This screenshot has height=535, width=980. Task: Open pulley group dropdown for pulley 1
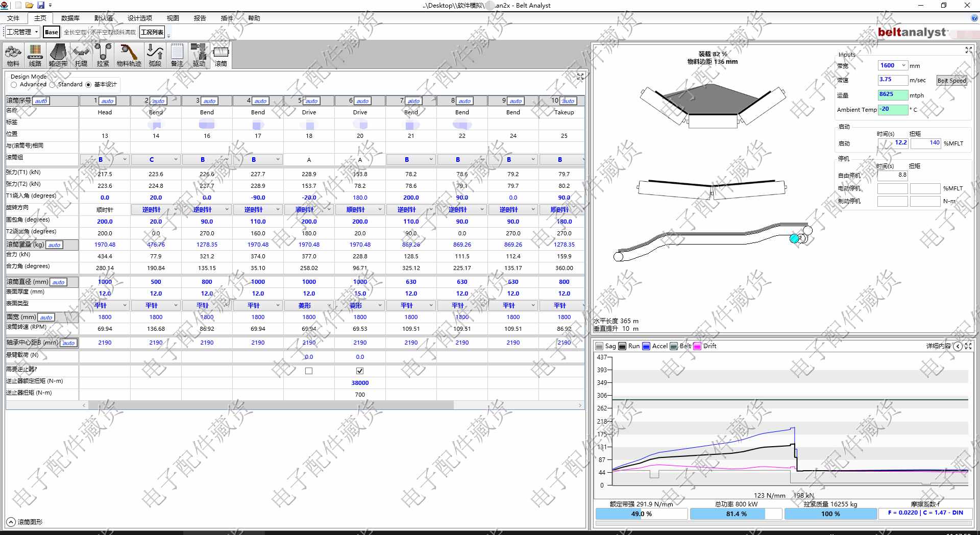click(105, 160)
